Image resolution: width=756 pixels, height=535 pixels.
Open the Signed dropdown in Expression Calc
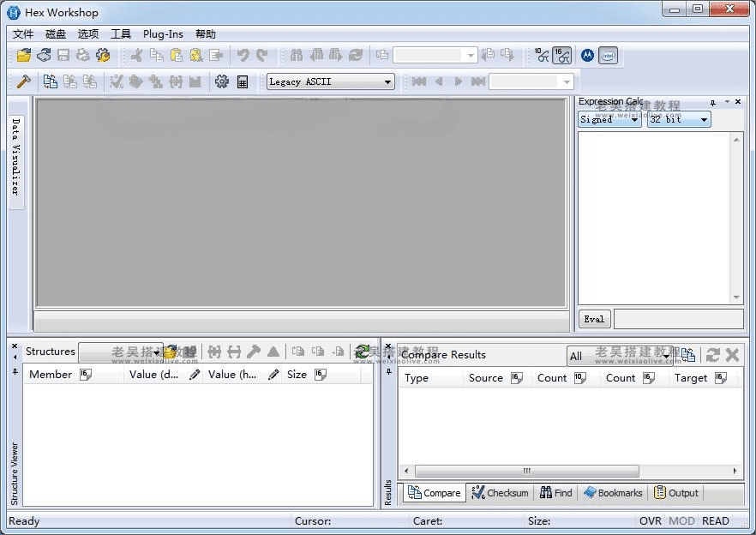click(x=609, y=119)
